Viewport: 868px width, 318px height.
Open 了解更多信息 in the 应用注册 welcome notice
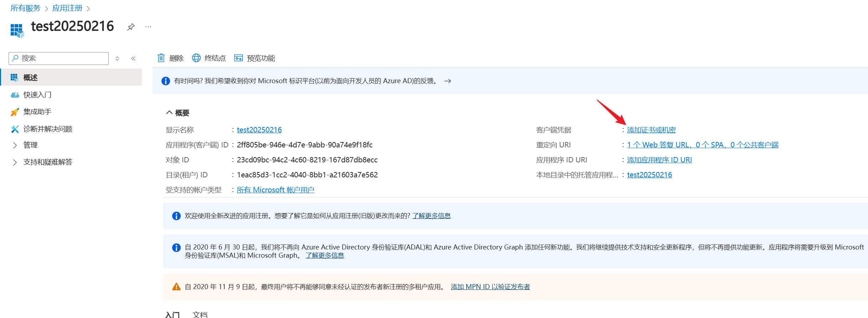point(431,216)
